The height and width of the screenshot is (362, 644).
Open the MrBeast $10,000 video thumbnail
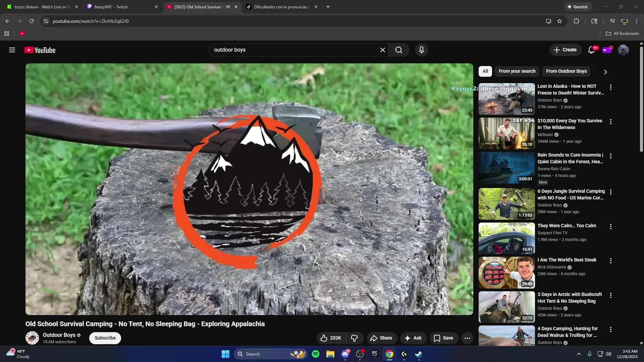pos(507,133)
